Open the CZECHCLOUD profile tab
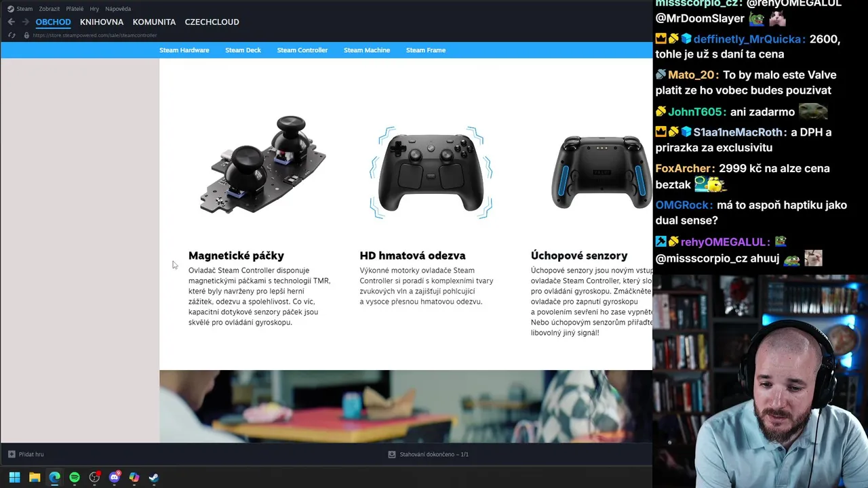The image size is (868, 488). [x=212, y=22]
